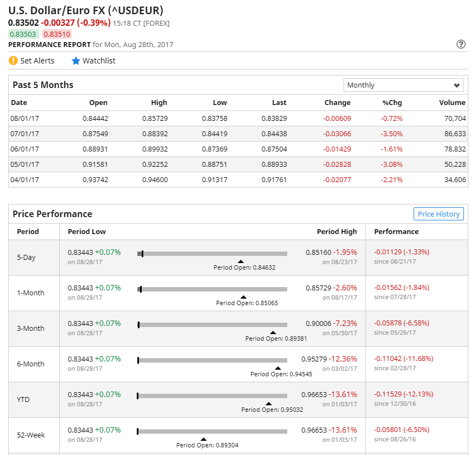The height and width of the screenshot is (455, 476).
Task: Click the green 0.83503 bid price badge
Action: point(23,34)
